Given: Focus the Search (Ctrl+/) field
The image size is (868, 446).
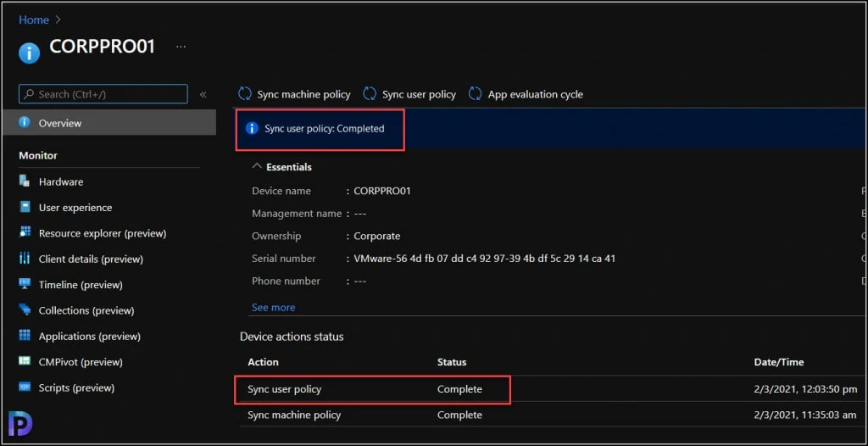Looking at the screenshot, I should click(103, 94).
